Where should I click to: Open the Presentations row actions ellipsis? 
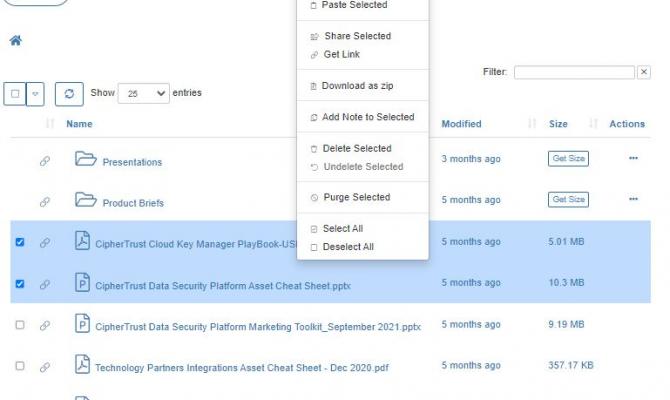633,159
